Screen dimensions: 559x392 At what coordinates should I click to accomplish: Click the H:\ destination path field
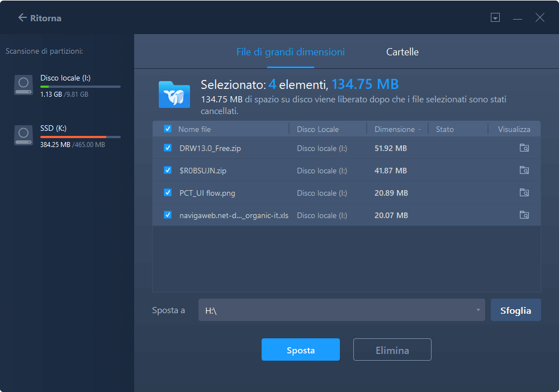tap(342, 310)
